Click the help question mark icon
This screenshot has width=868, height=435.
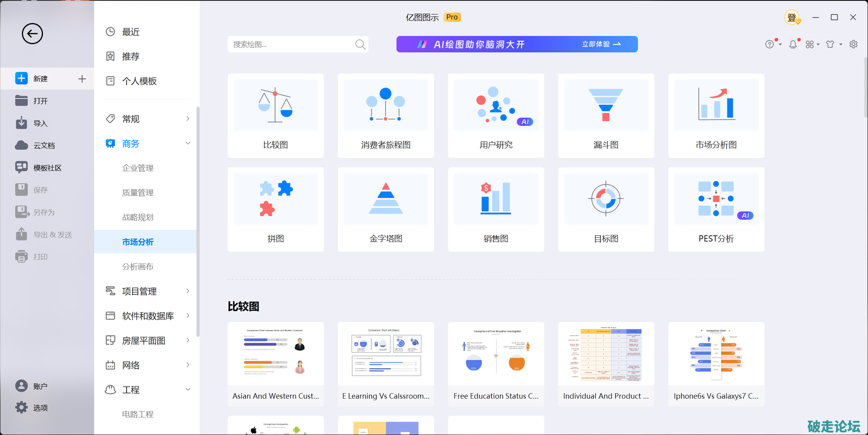point(769,45)
